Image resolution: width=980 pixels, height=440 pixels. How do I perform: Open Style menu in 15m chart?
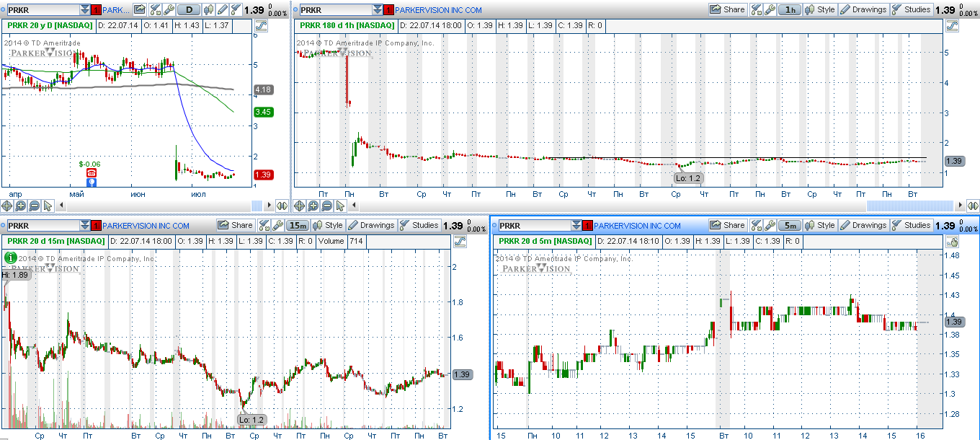tap(328, 226)
